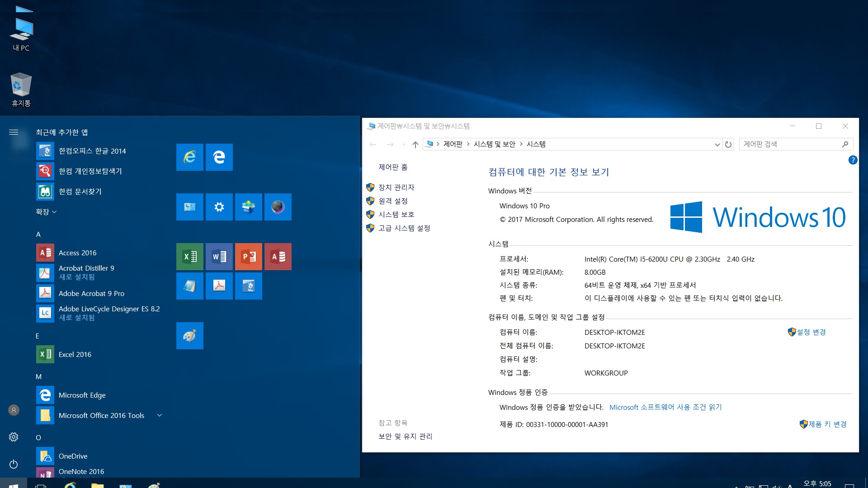Click the Microsoft Edge tile
Screen dimensions: 868x488
(x=219, y=157)
